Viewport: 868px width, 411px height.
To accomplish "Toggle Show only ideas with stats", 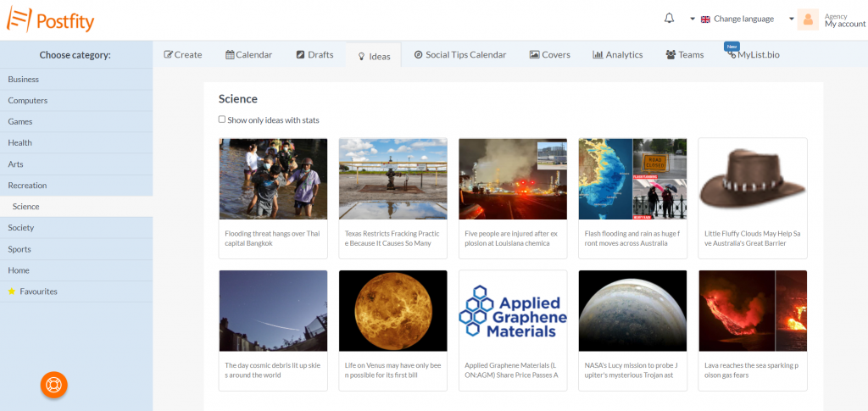I will (x=222, y=119).
